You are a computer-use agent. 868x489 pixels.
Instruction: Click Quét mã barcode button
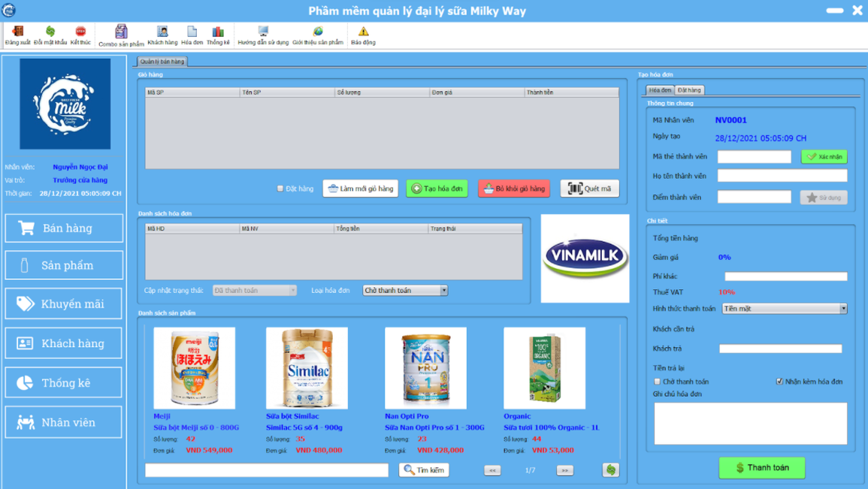point(589,189)
